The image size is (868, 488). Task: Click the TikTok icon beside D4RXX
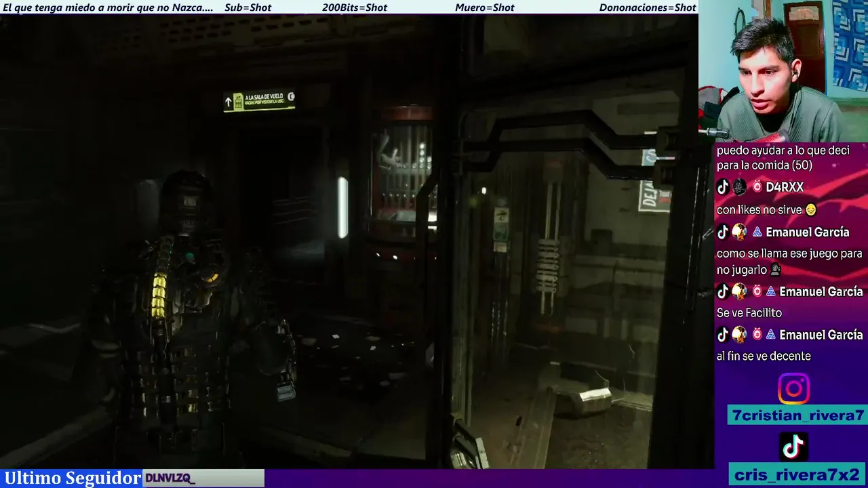pyautogui.click(x=723, y=187)
